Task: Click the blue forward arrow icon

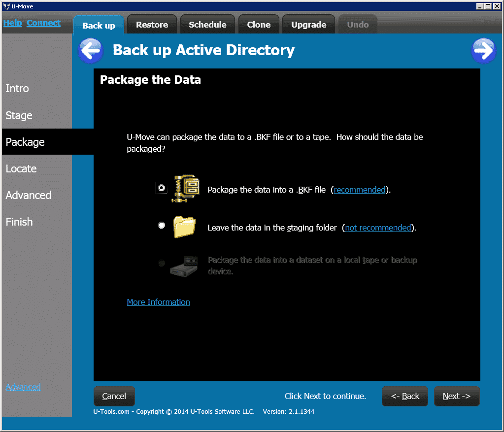Action: pos(483,50)
